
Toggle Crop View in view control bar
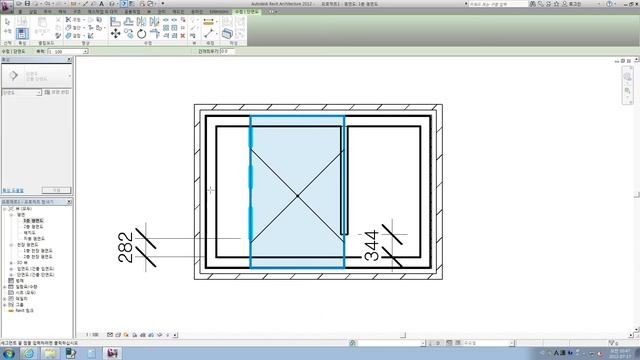coord(143,335)
